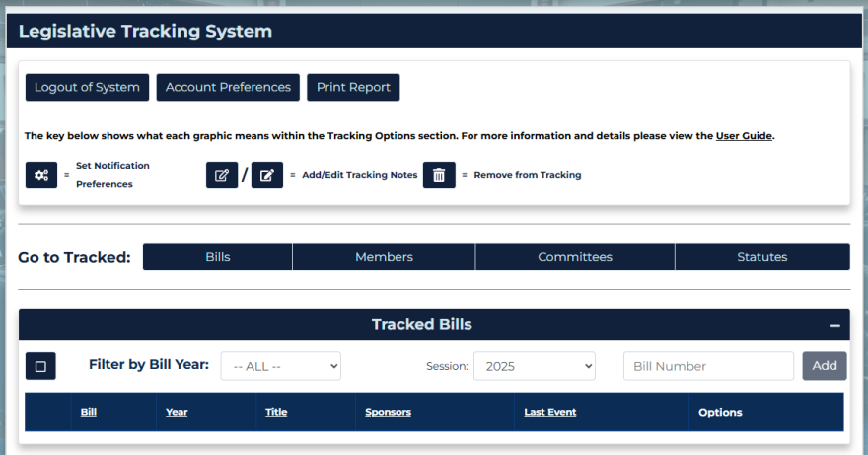Screen dimensions: 868x455
Task: Sort table by Last Event column
Action: [x=550, y=412]
